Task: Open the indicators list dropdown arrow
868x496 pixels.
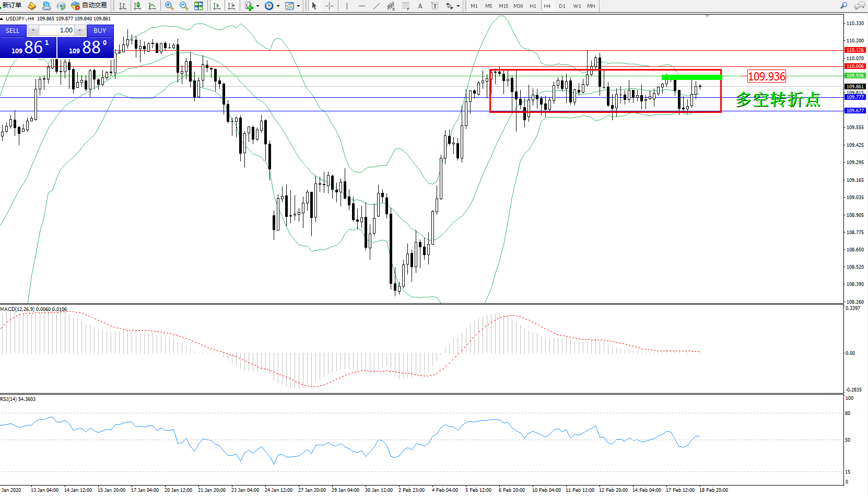Action: click(x=257, y=6)
